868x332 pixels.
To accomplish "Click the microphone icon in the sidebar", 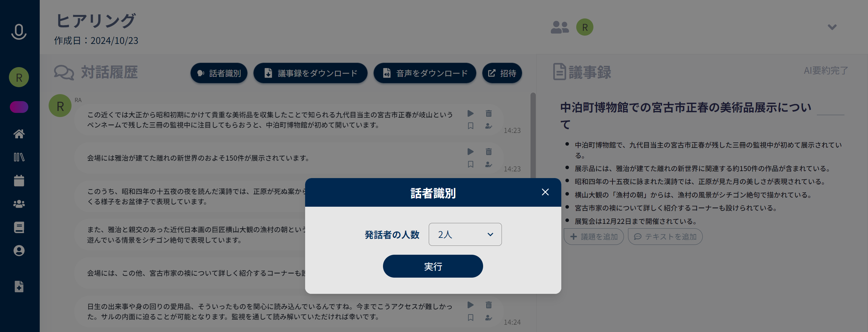I will tap(19, 32).
